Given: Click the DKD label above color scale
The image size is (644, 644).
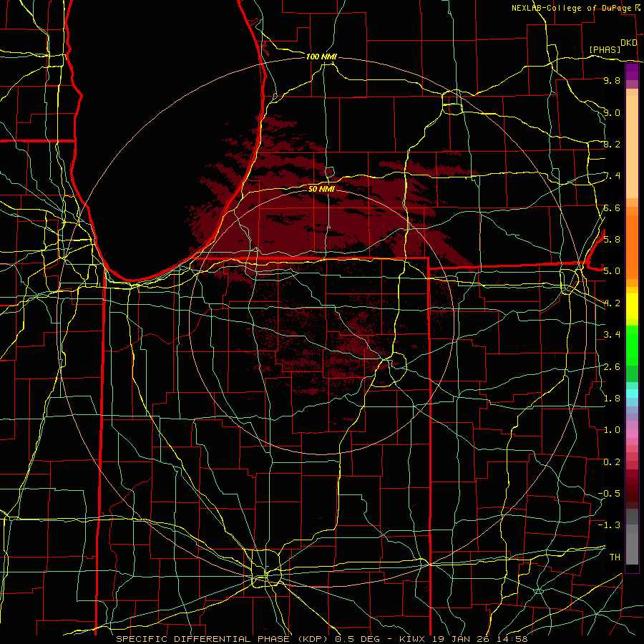Looking at the screenshot, I should click(629, 43).
